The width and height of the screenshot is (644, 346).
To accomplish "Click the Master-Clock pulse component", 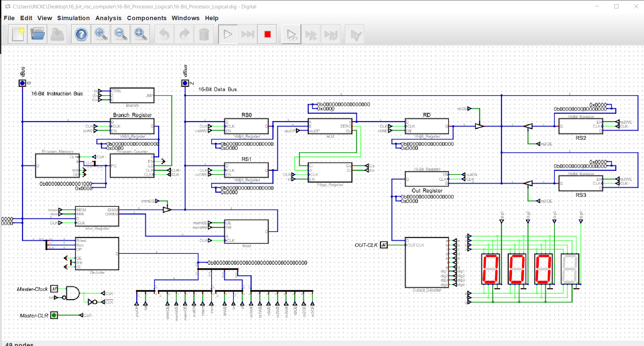I will click(53, 289).
